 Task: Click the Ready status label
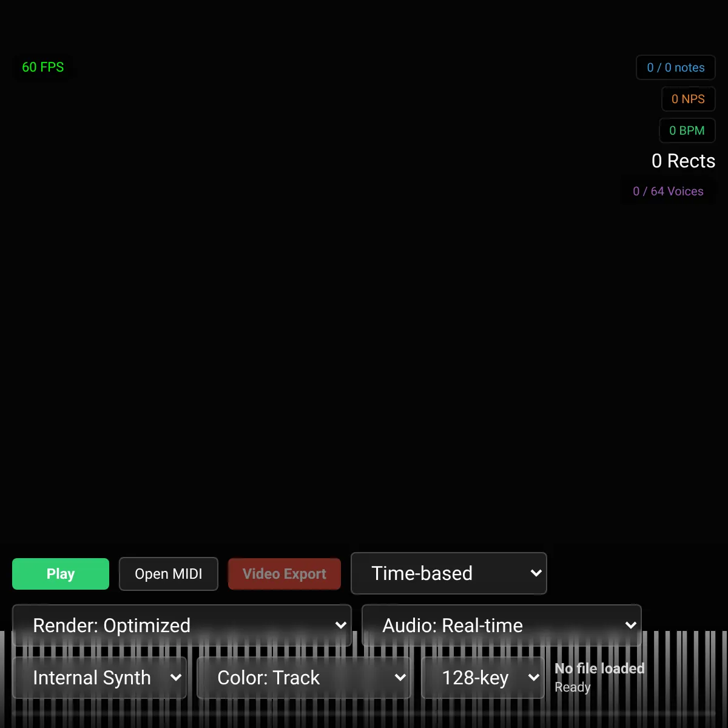point(571,687)
